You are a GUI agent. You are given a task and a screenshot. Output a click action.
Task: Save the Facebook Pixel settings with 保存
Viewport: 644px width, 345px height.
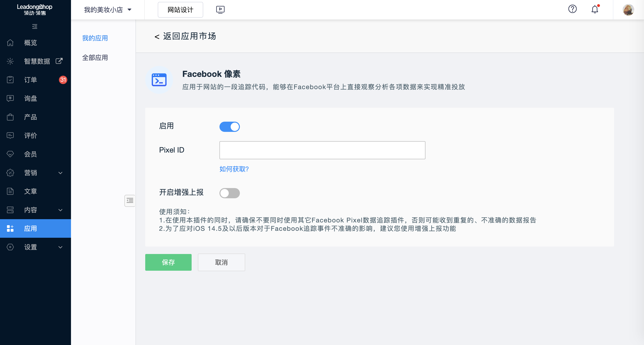click(x=168, y=262)
